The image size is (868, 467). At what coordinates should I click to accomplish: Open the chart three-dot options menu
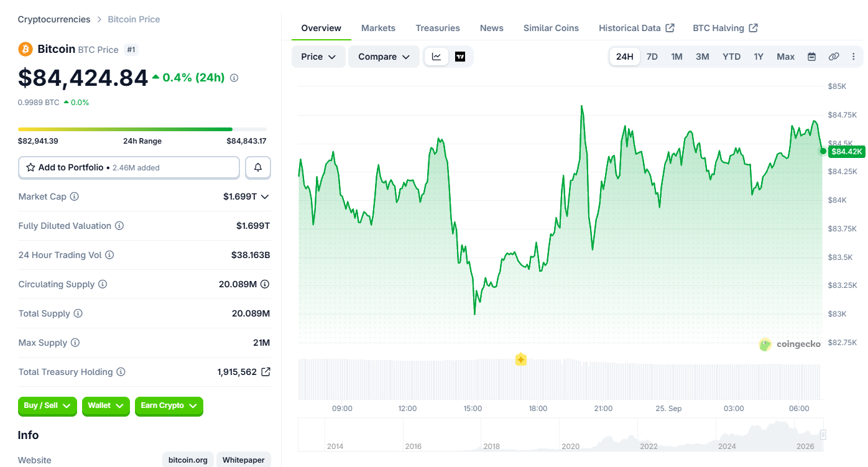853,57
